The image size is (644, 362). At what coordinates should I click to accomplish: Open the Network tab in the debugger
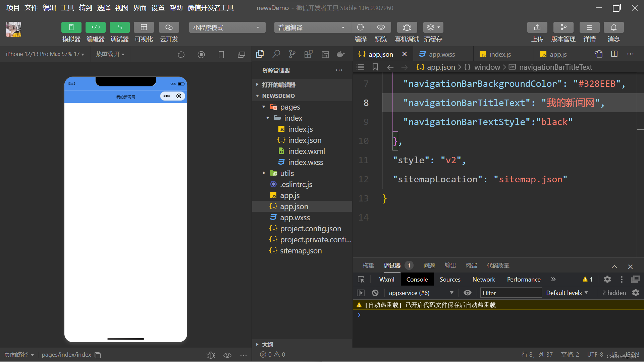pyautogui.click(x=484, y=279)
